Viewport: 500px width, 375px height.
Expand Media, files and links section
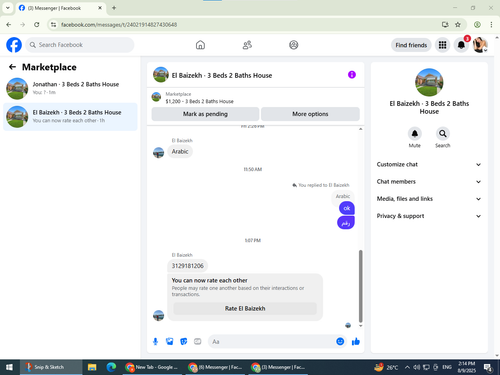click(429, 199)
